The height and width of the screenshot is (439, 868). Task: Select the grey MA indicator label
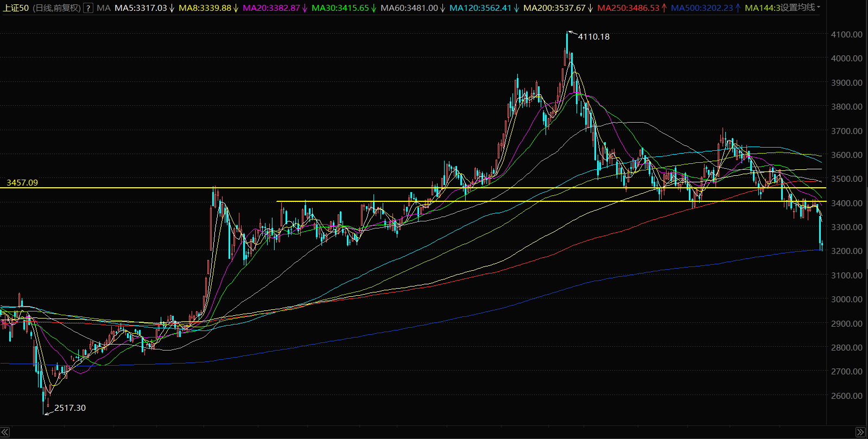coord(103,8)
